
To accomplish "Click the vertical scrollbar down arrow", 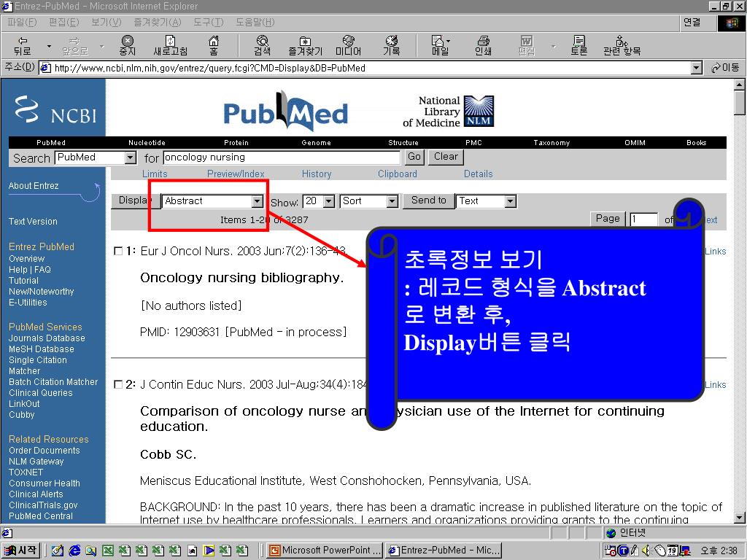I will point(740,518).
